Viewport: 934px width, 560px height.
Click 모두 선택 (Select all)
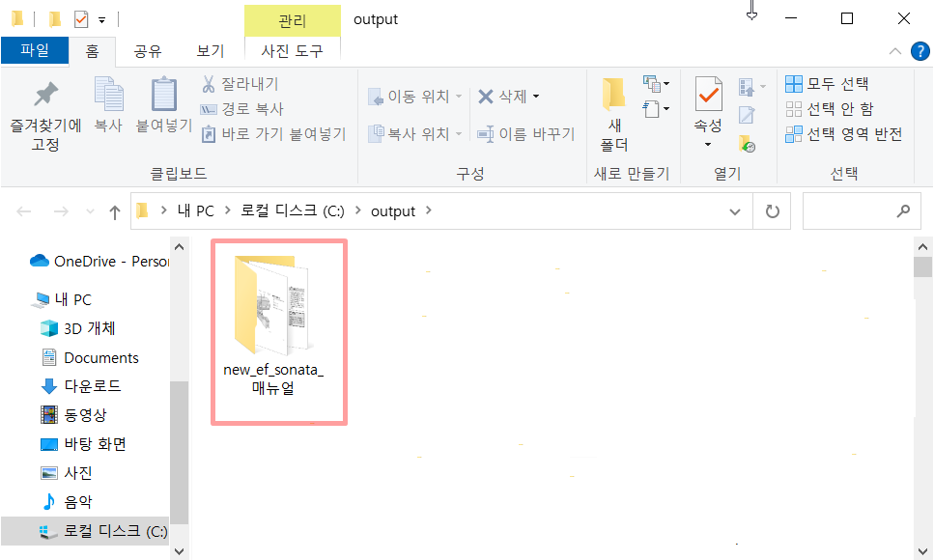[828, 84]
